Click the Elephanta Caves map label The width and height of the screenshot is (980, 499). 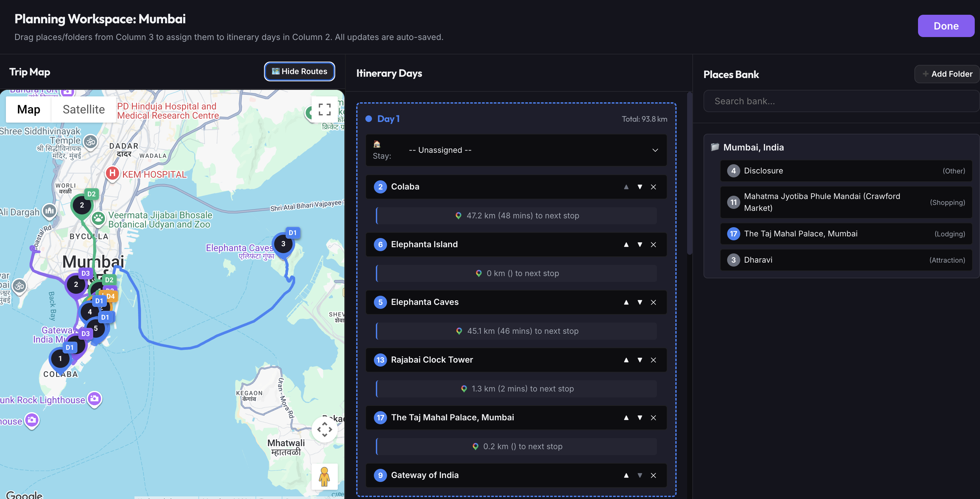[x=239, y=252]
